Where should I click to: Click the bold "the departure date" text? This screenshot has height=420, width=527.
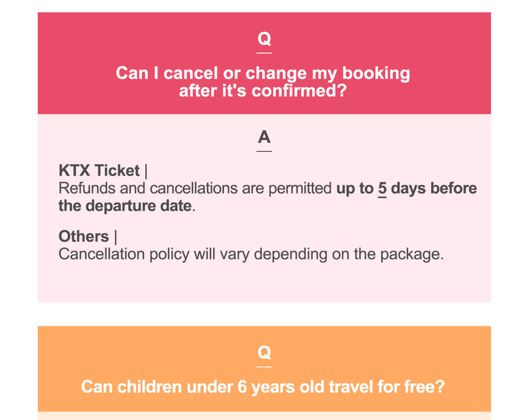[125, 205]
